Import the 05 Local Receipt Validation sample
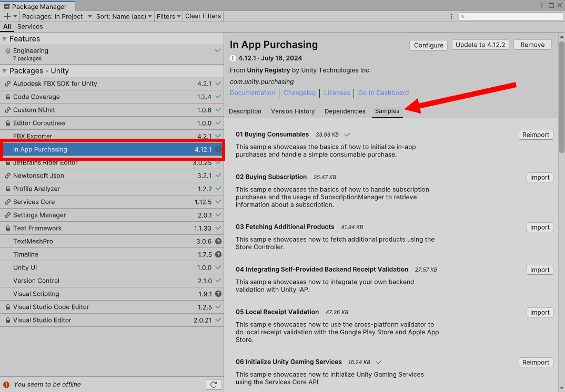This screenshot has width=565, height=392. 540,313
